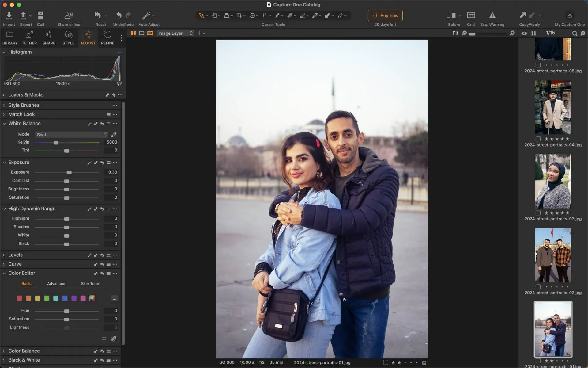Open the thumbnail for 2024-street-portraits-04.jpg

[x=552, y=107]
